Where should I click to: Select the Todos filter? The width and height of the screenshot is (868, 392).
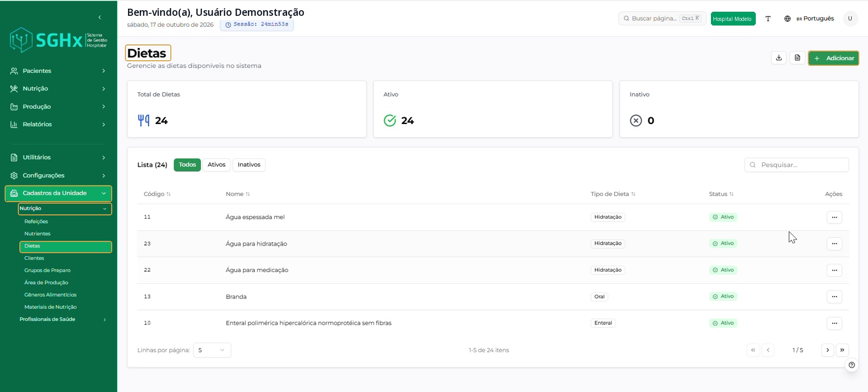coord(187,165)
